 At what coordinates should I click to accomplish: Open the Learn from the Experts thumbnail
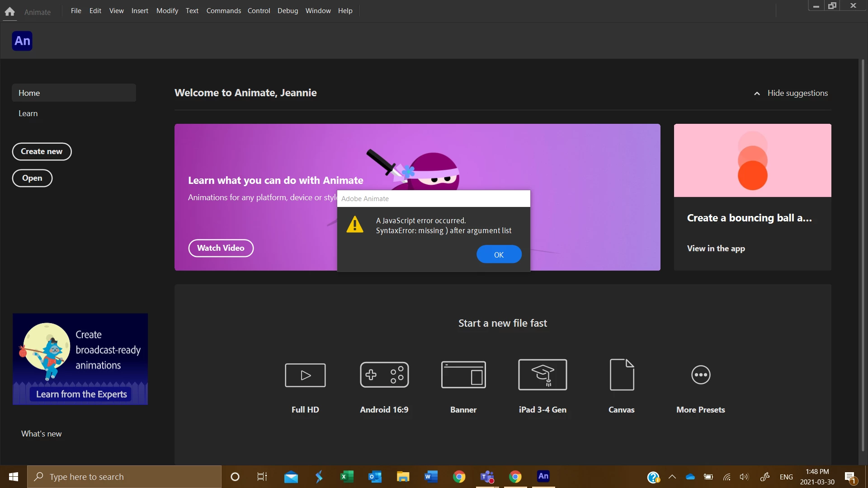[80, 359]
